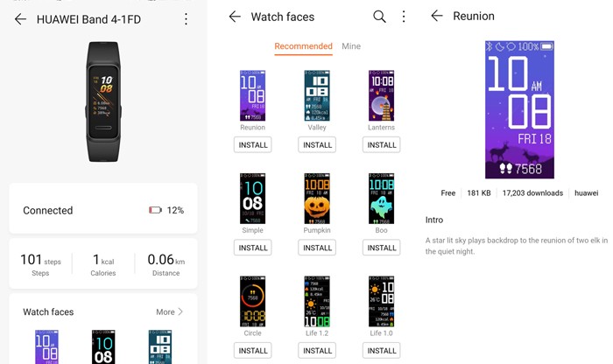The height and width of the screenshot is (364, 613).
Task: Switch to the Mine tab
Action: [351, 46]
